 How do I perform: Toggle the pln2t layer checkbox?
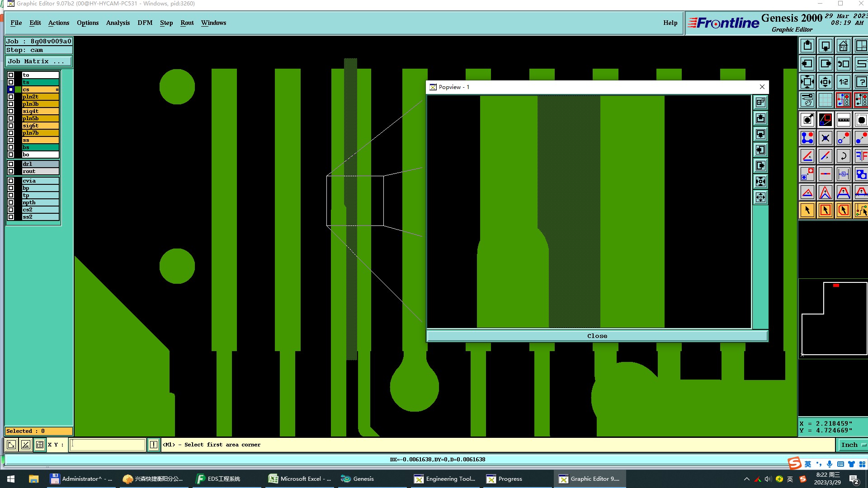tap(11, 97)
